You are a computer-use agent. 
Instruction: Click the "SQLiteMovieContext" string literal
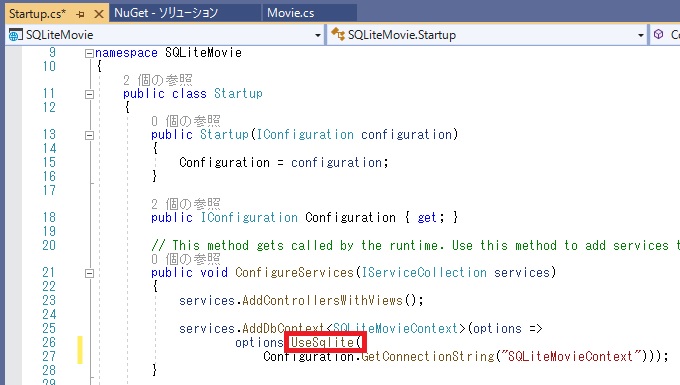tap(572, 356)
